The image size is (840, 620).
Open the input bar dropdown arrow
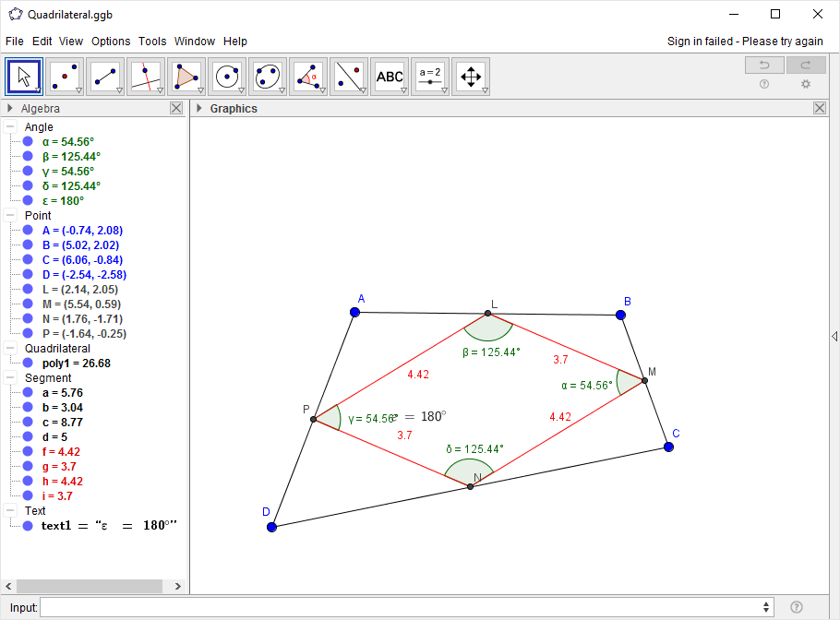point(766,607)
